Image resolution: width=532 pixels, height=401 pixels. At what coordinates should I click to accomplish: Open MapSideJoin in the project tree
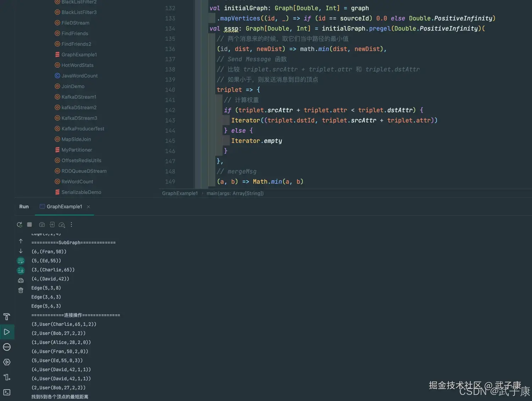(76, 139)
